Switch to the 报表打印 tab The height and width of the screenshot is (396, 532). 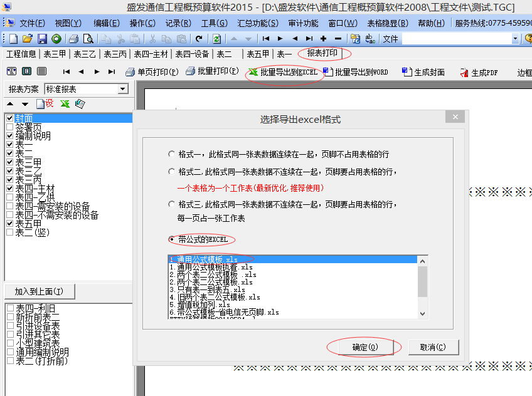click(322, 53)
